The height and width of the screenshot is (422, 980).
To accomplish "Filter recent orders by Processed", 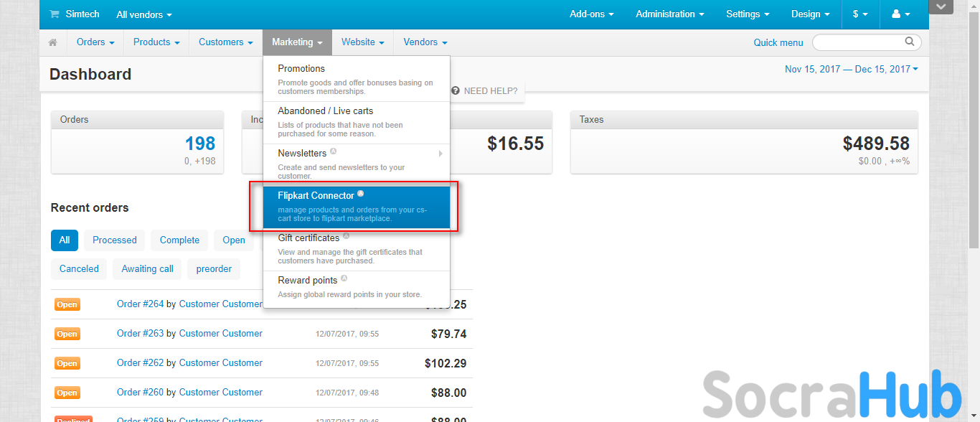I will coord(115,240).
